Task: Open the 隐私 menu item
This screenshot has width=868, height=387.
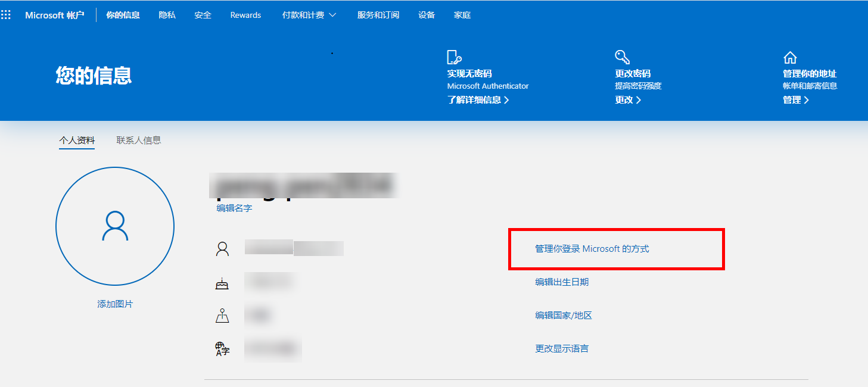Action: [167, 15]
